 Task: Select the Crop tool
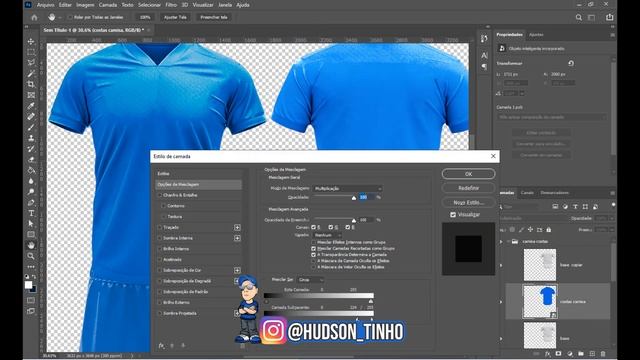(31, 84)
